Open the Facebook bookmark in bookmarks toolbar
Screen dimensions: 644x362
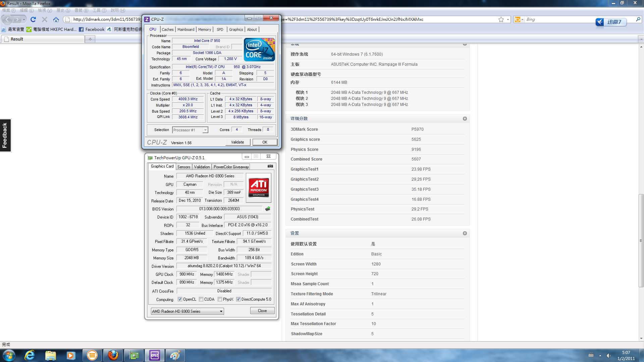(92, 29)
